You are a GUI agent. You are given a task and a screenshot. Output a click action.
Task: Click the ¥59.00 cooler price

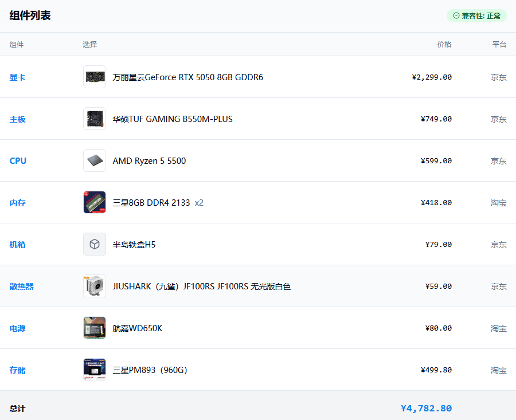pos(439,286)
